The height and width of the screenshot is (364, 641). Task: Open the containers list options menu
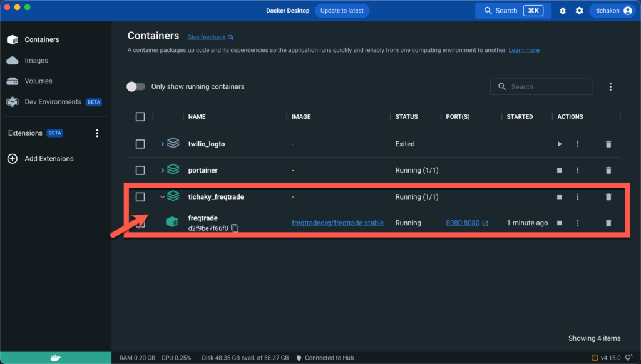pyautogui.click(x=610, y=86)
